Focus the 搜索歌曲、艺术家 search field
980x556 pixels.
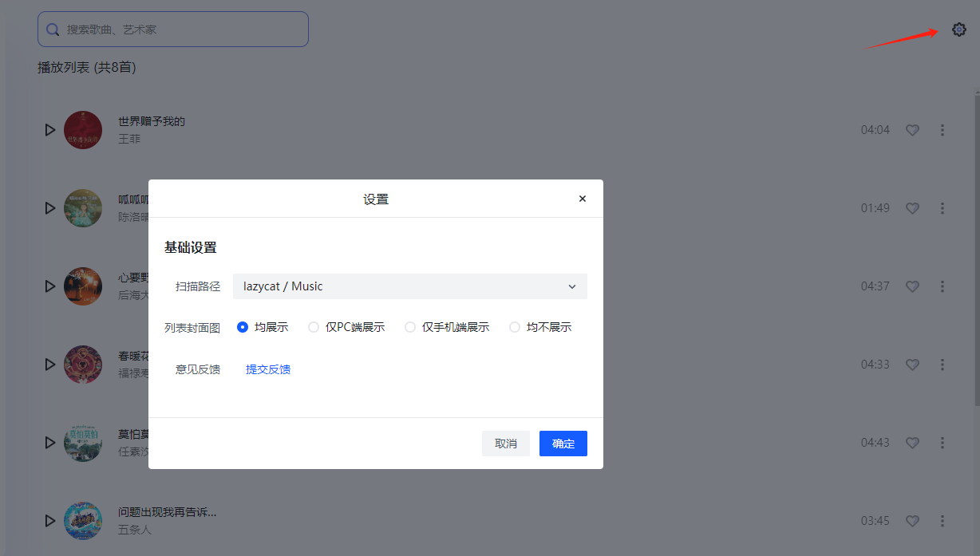(x=173, y=30)
